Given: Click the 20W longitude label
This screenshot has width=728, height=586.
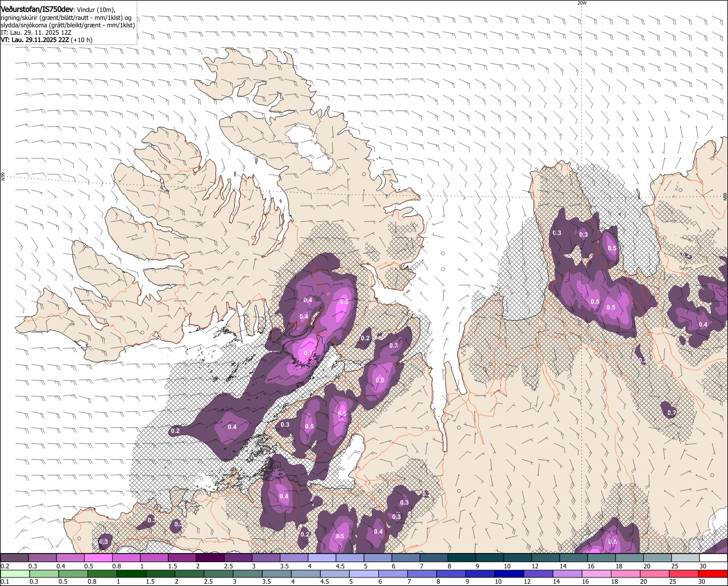Looking at the screenshot, I should click(x=581, y=3).
